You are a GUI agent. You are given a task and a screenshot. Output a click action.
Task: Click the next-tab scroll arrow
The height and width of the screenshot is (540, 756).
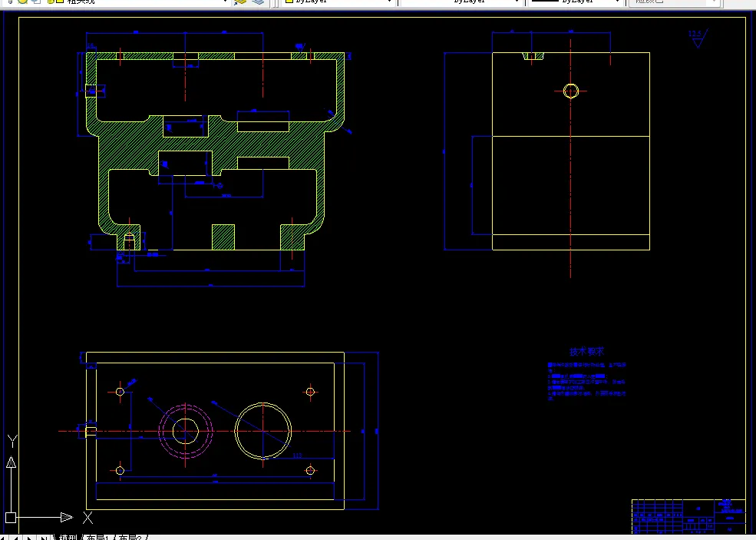29,538
